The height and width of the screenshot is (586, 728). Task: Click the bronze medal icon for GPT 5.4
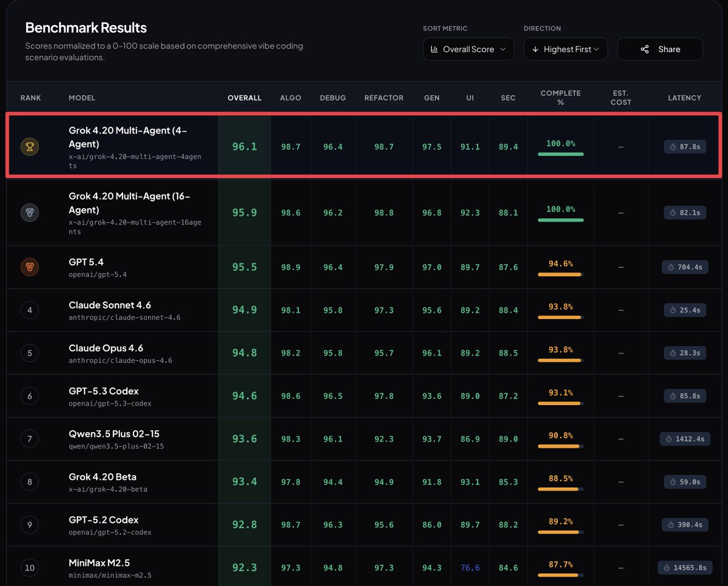30,267
